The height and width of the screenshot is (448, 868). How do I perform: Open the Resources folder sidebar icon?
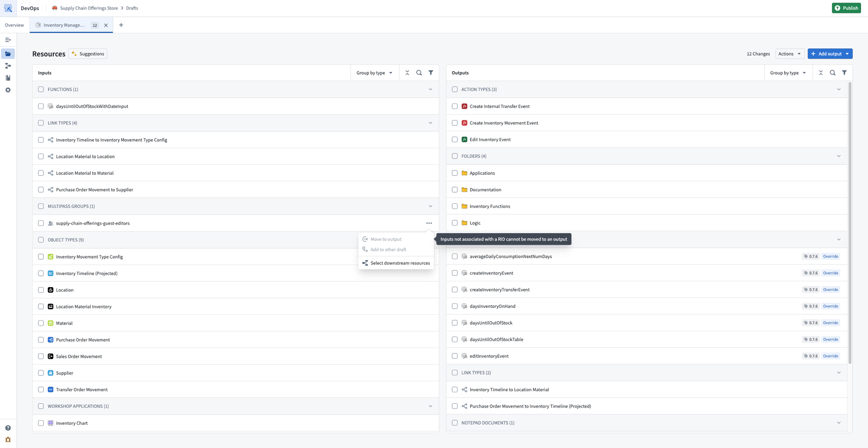click(x=8, y=54)
